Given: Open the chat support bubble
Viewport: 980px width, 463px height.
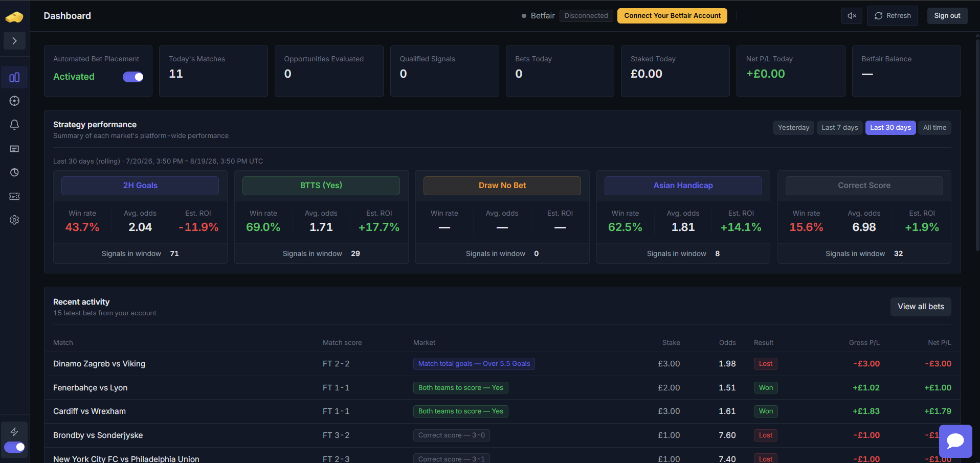Looking at the screenshot, I should 955,441.
